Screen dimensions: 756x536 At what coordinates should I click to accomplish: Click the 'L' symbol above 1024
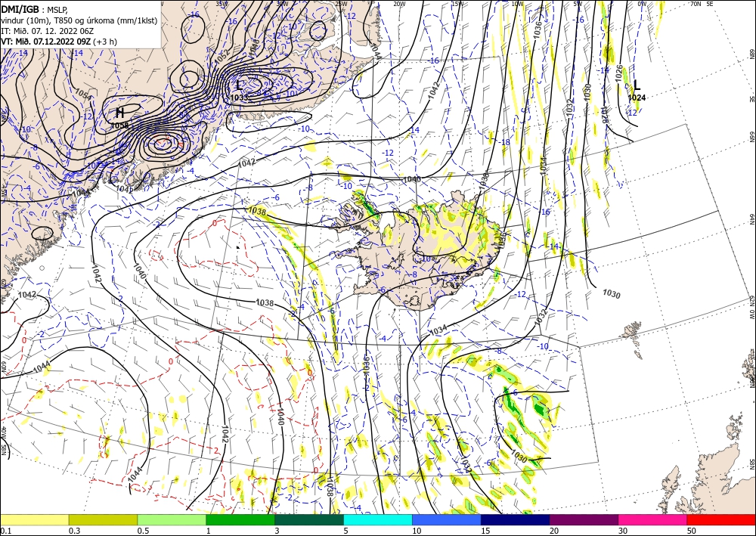click(x=637, y=85)
